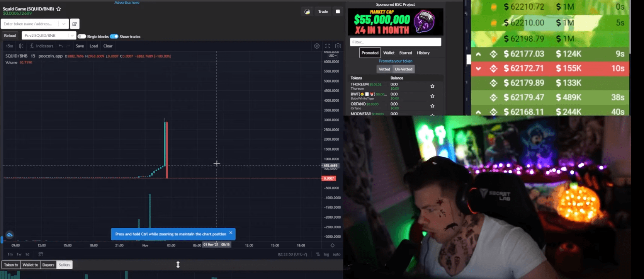
Task: Open the 02:33:50 (UTC-7) timezone menu
Action: point(292,254)
